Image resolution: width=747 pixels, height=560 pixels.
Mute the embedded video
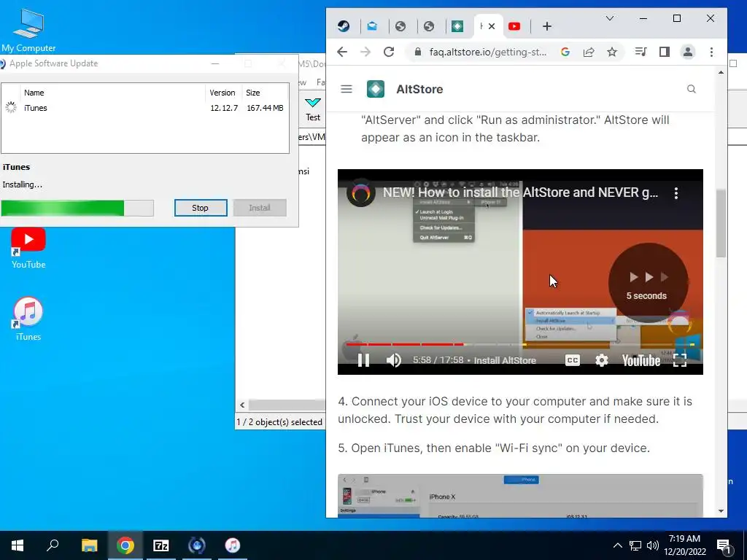[393, 360]
